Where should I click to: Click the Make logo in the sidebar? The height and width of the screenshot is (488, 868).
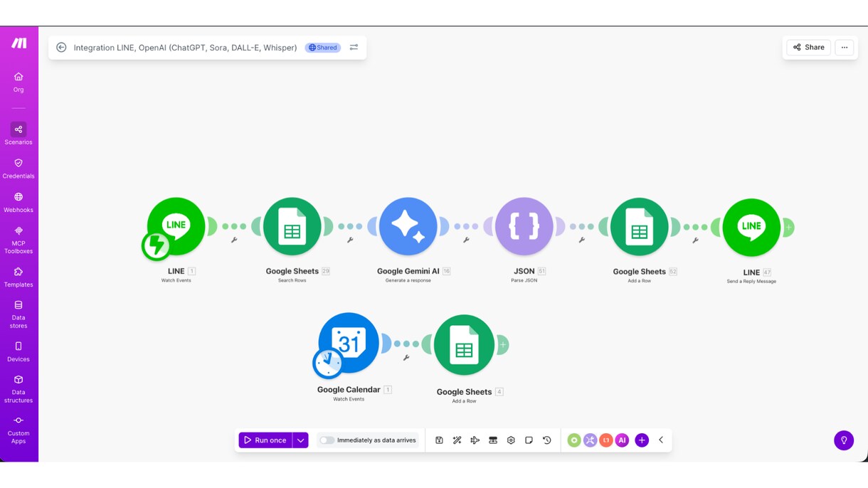click(x=19, y=43)
